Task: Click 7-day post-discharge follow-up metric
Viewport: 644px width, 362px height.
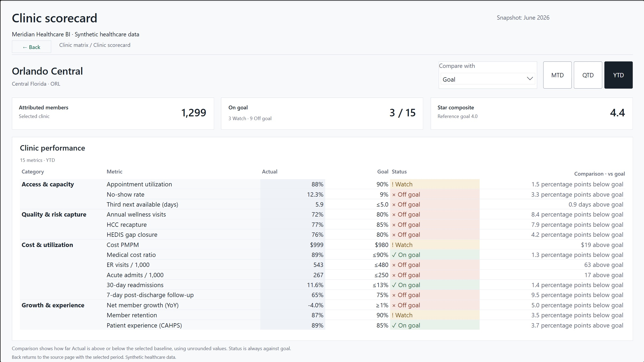Action: tap(150, 295)
